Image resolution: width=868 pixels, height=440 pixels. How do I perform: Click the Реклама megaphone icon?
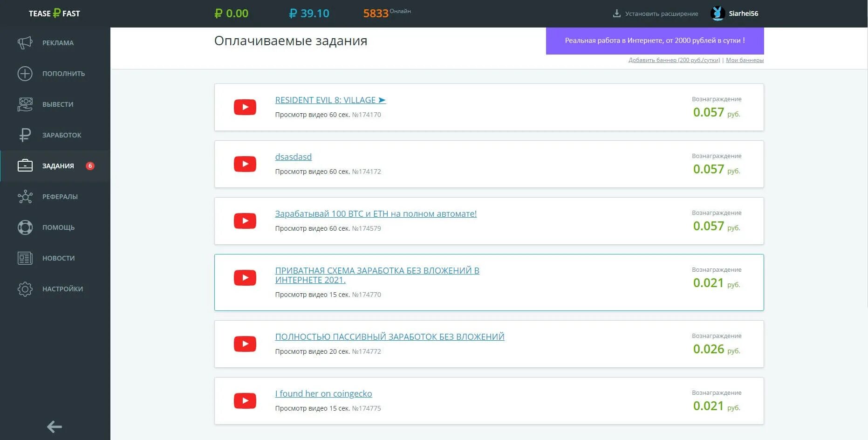click(x=25, y=43)
